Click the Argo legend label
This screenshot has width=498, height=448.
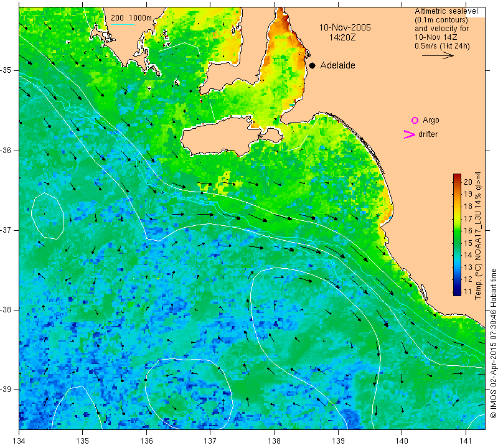(431, 120)
